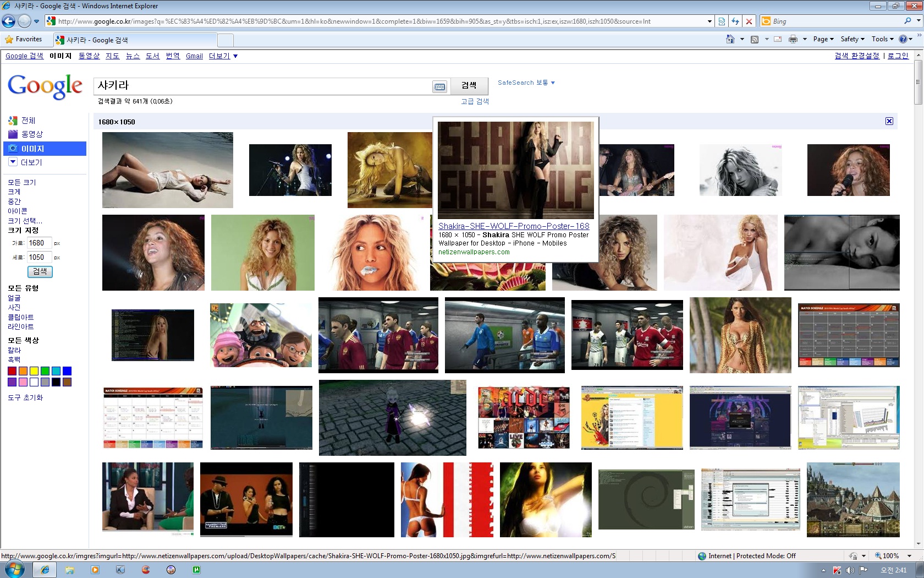Click the clock showing 오전 2:41
The width and height of the screenshot is (924, 578).
coord(894,570)
